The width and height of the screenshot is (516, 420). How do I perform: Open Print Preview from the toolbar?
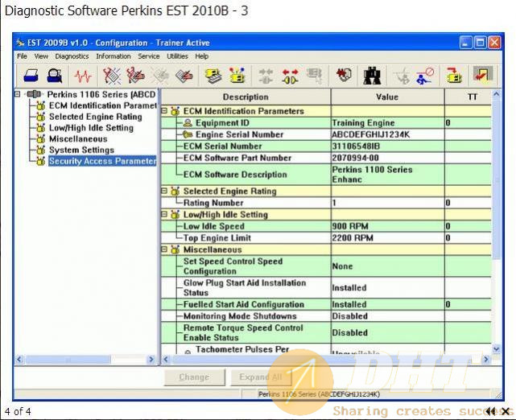point(54,76)
